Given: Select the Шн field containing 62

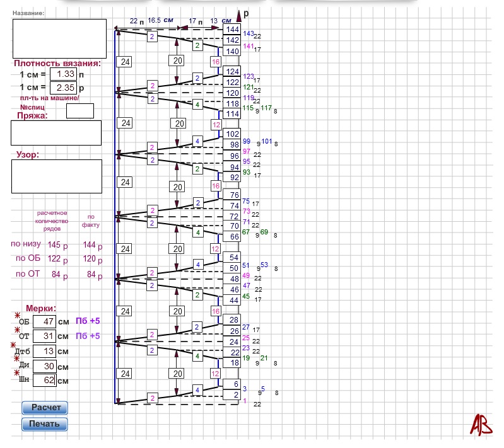Looking at the screenshot, I should (44, 381).
